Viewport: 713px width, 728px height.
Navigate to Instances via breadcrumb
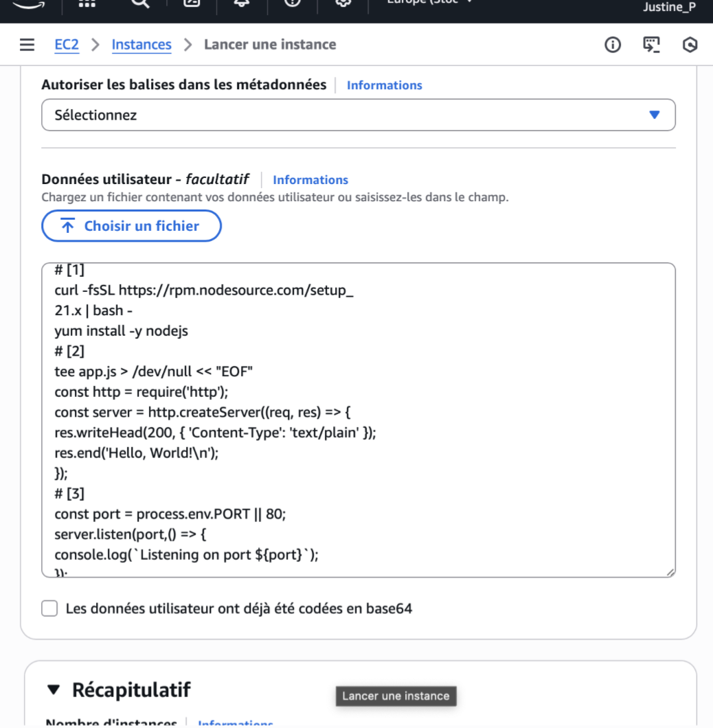pyautogui.click(x=142, y=44)
